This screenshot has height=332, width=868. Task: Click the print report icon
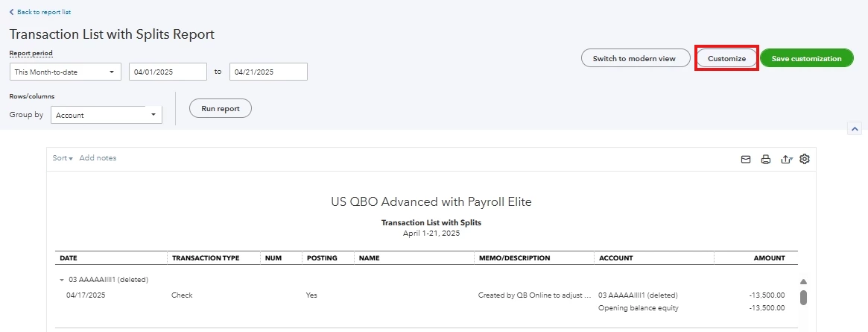766,160
